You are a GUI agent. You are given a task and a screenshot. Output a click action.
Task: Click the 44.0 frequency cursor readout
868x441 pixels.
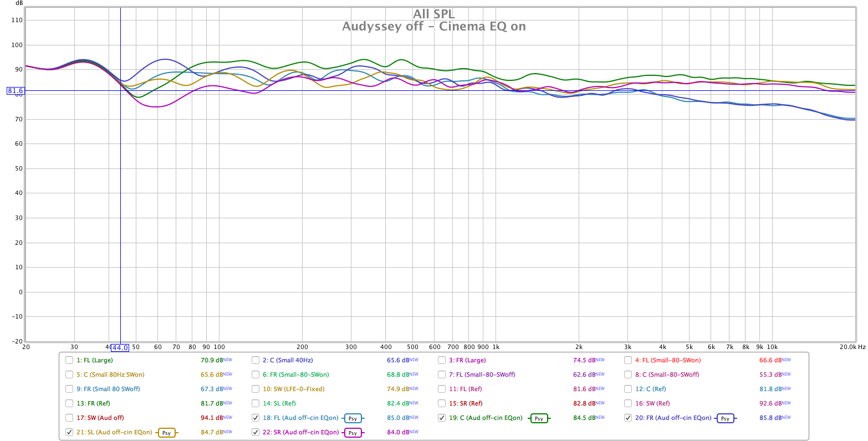tap(120, 348)
